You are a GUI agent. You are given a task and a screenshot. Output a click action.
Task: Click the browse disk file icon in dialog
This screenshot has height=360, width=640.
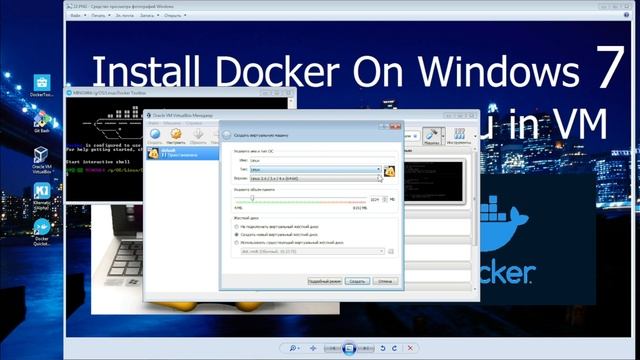(391, 251)
